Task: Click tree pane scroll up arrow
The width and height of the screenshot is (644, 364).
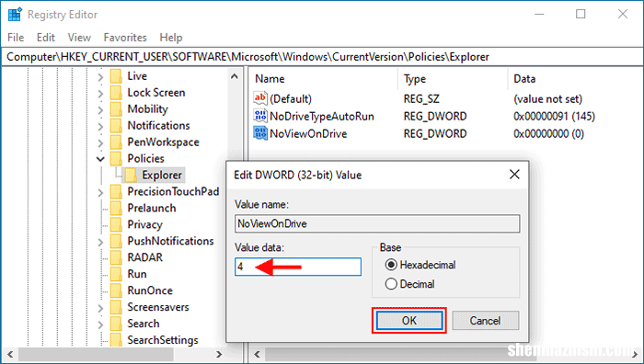Action: tap(234, 76)
